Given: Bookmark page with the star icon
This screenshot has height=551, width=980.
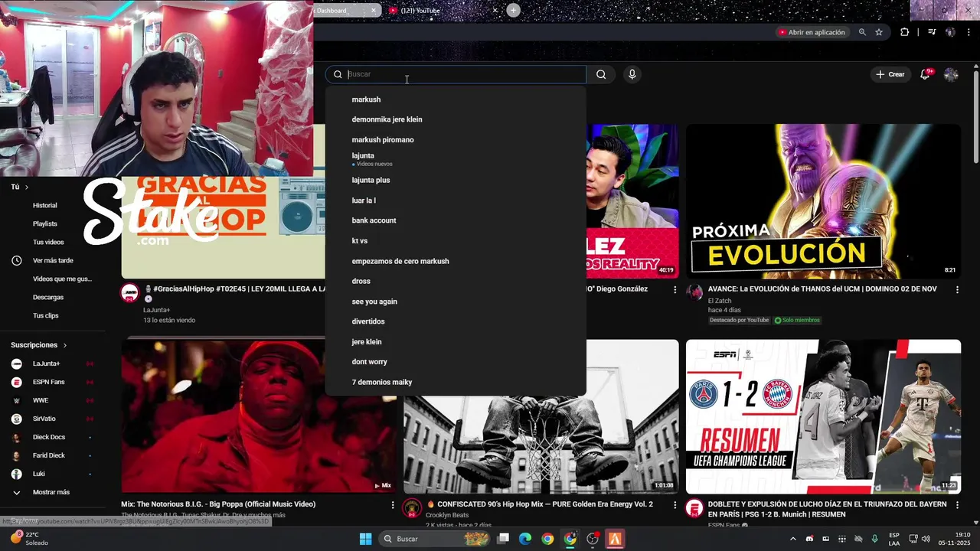Looking at the screenshot, I should pyautogui.click(x=879, y=32).
